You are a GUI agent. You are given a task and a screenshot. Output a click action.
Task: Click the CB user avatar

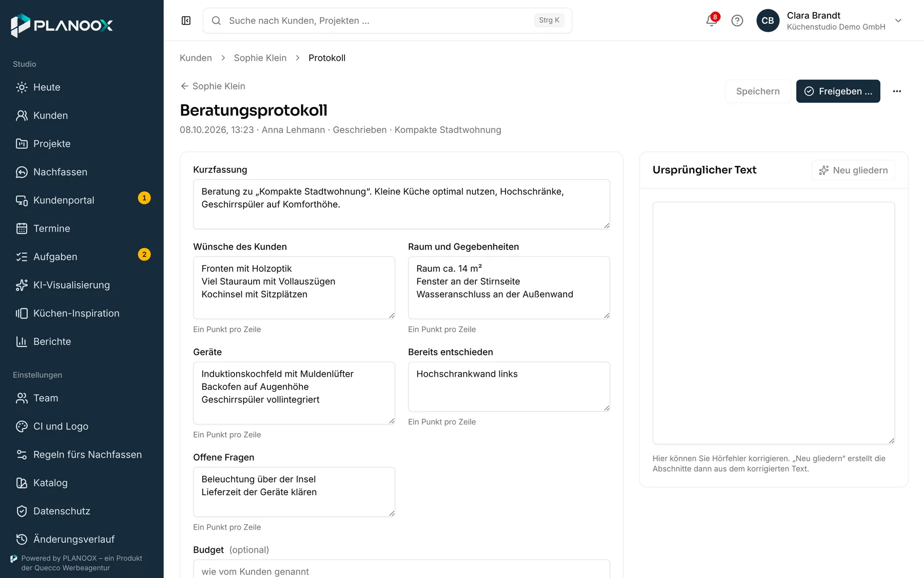768,21
